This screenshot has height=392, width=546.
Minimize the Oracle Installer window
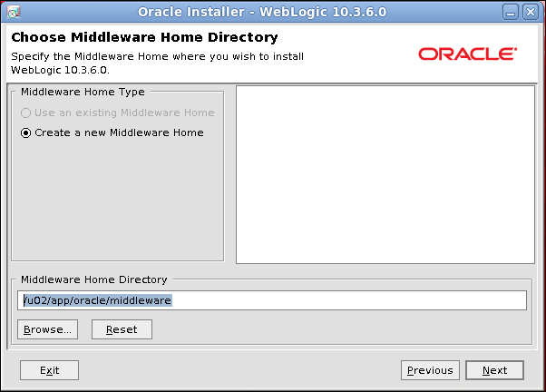coord(511,12)
